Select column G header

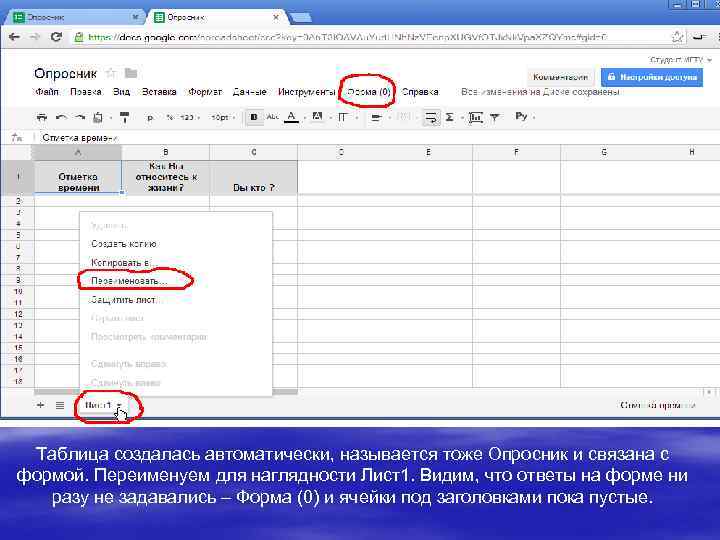point(604,152)
